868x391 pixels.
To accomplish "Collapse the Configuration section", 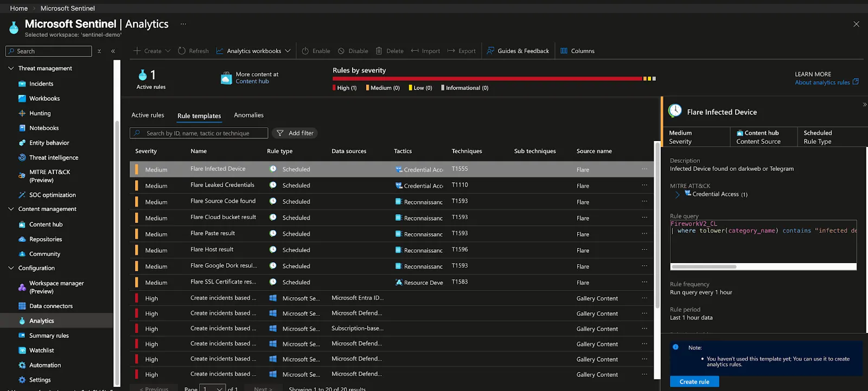I will coord(11,268).
